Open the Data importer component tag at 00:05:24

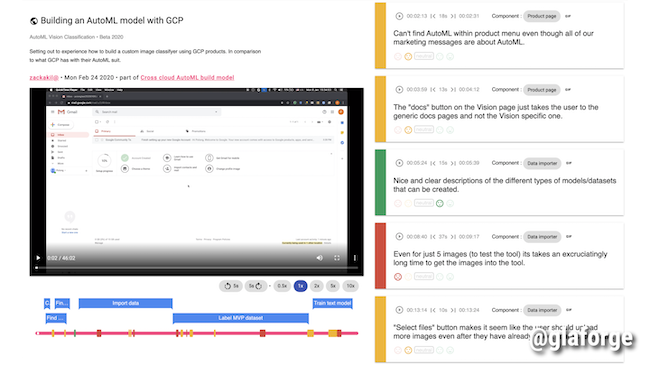[542, 163]
